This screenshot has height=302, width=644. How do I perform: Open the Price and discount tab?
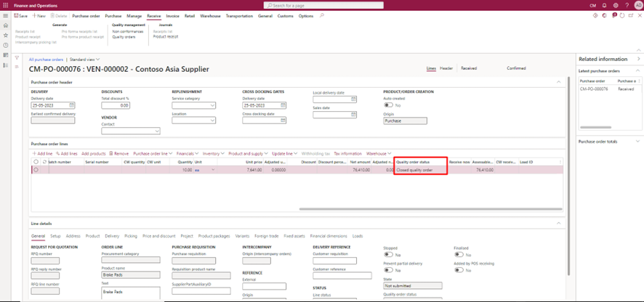[159, 237]
